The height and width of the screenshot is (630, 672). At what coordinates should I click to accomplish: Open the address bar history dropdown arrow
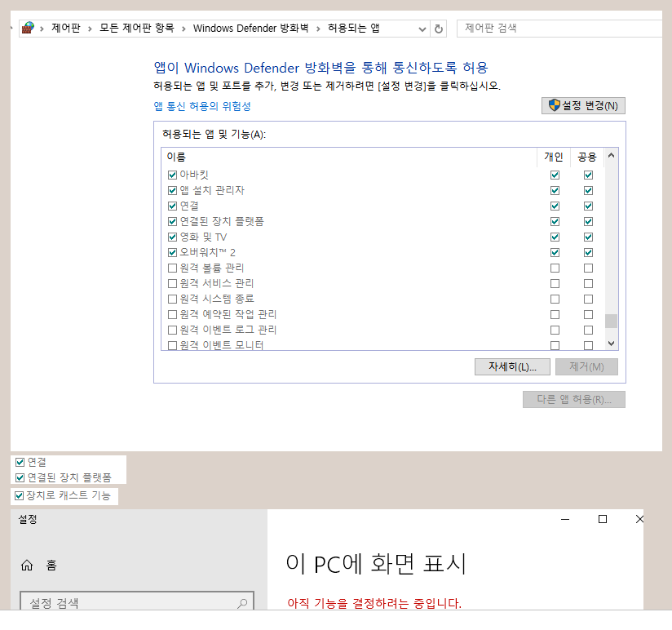[422, 29]
